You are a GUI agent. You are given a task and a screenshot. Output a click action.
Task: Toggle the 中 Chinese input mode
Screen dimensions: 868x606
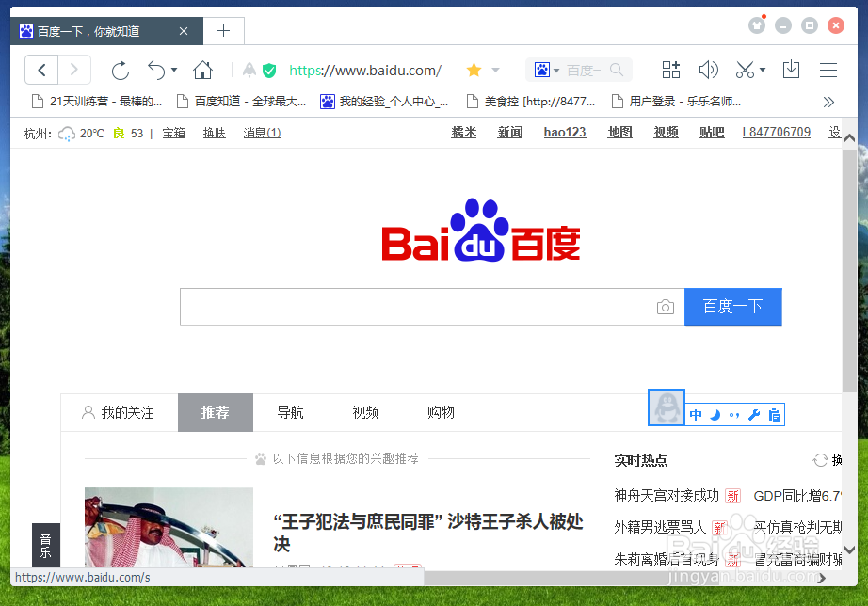click(696, 415)
